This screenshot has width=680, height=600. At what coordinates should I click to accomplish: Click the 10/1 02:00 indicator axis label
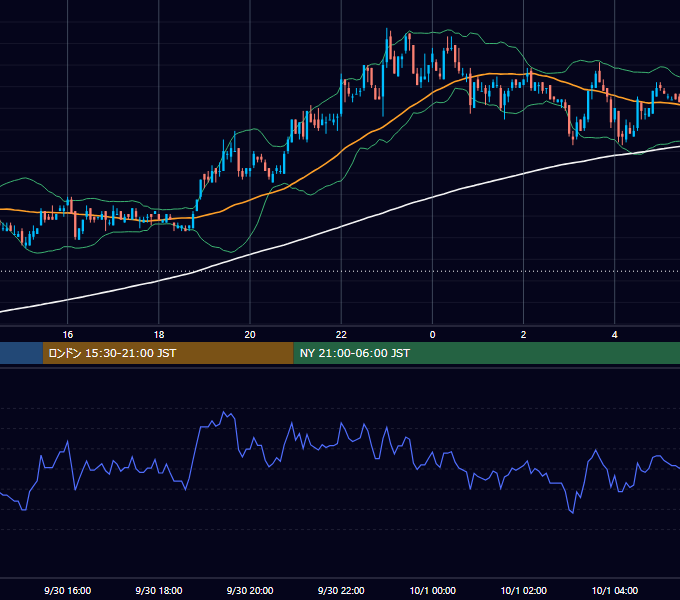pos(523,590)
